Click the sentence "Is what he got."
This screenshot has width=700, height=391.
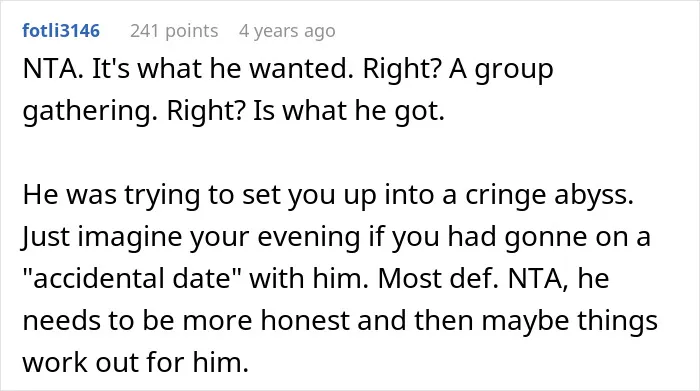pos(349,111)
